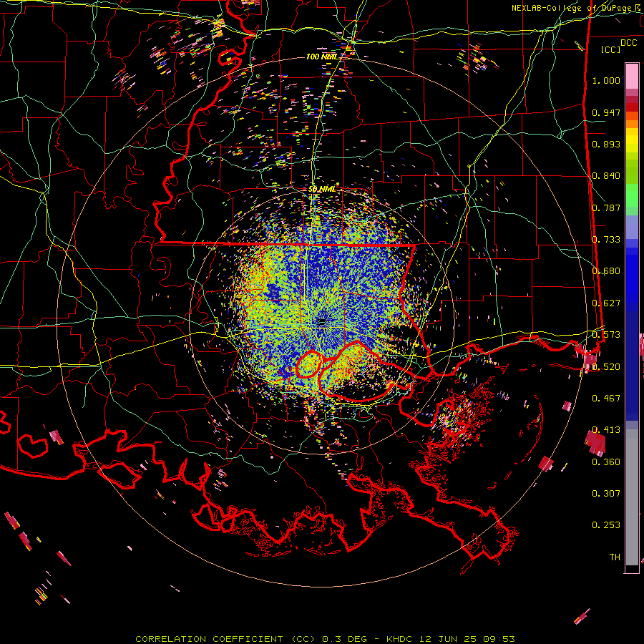Click the 0.680 scale value
This screenshot has width=644, height=644.
tap(606, 271)
